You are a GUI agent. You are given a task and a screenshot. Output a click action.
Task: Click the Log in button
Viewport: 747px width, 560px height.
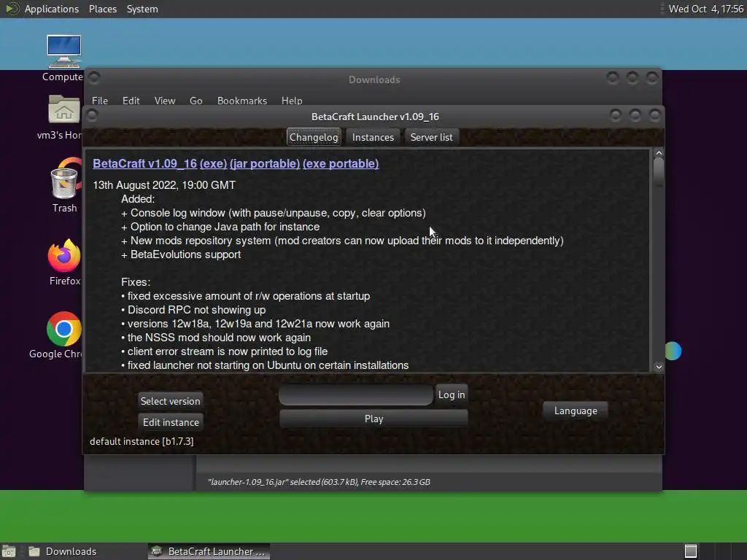click(452, 394)
